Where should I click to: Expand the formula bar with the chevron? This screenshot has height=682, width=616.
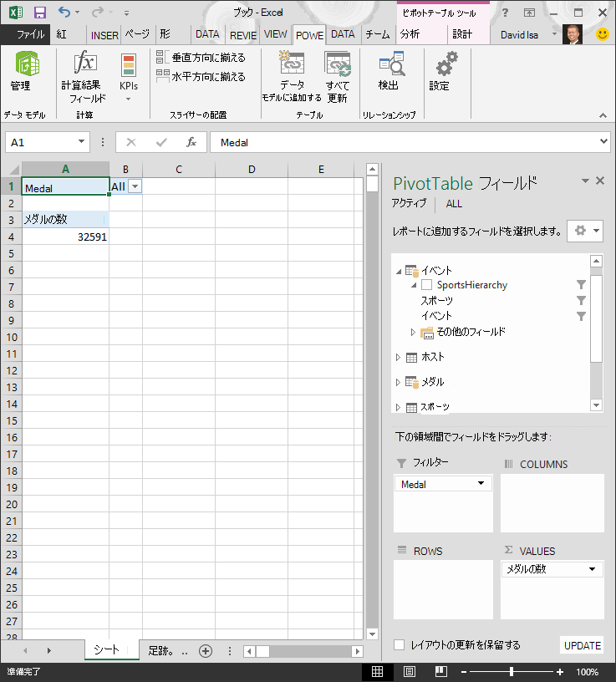click(603, 141)
